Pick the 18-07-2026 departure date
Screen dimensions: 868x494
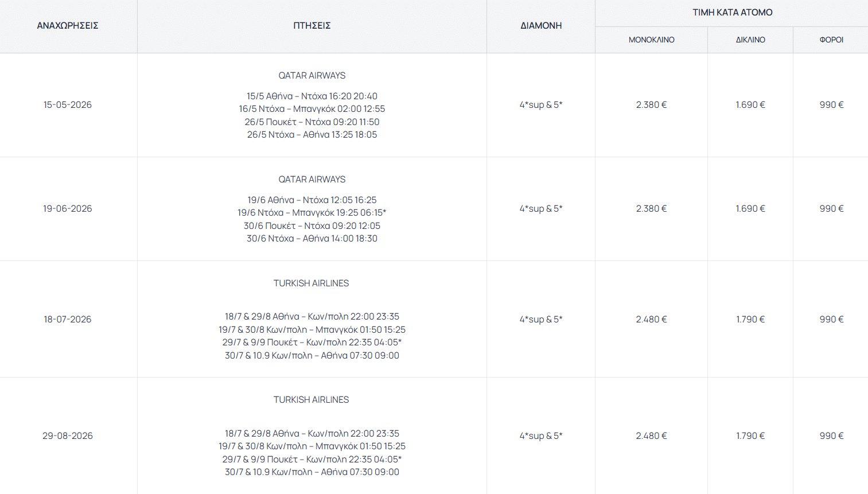68,320
